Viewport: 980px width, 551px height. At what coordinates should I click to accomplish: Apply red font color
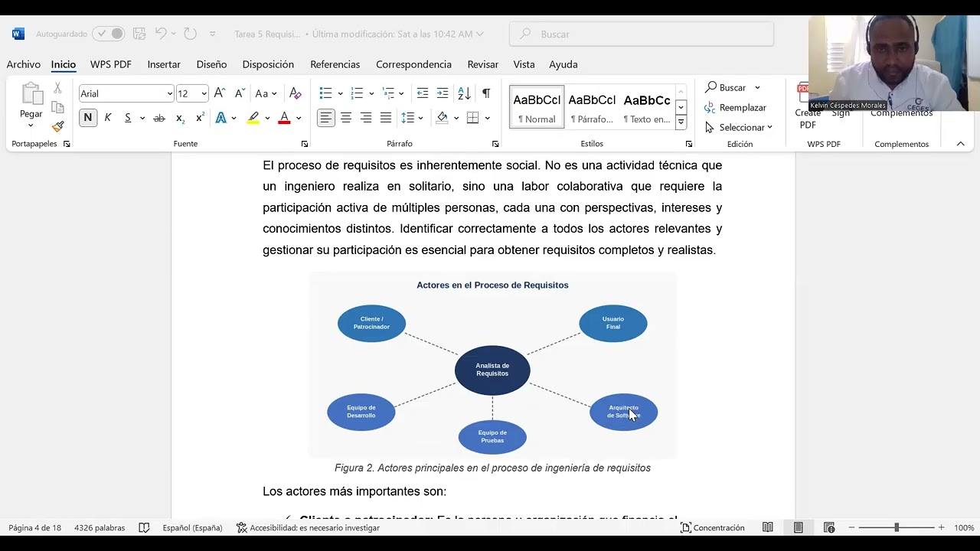pyautogui.click(x=284, y=118)
